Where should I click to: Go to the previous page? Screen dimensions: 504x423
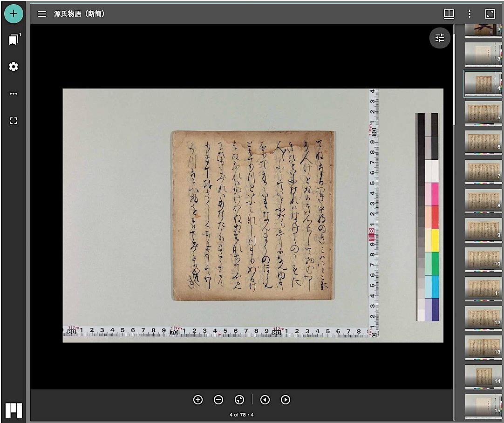click(265, 400)
